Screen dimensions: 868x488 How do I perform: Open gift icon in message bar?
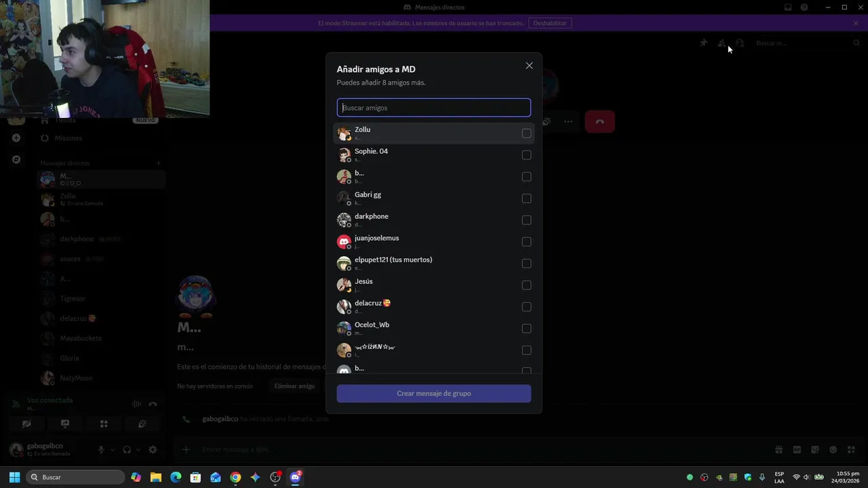click(x=778, y=449)
